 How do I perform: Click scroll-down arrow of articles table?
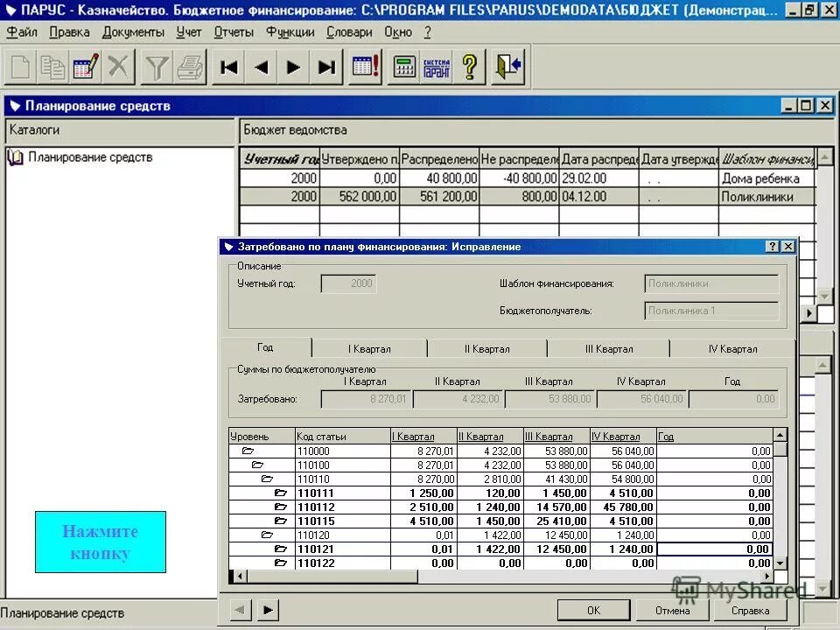coord(780,563)
